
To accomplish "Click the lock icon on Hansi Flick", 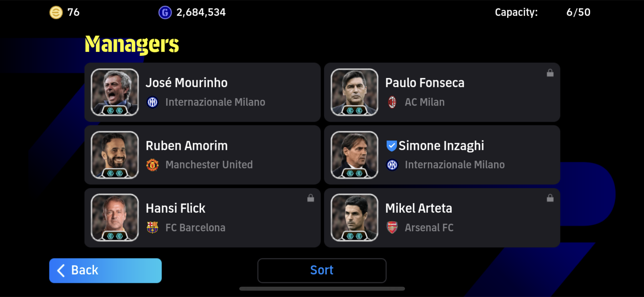I will click(311, 198).
